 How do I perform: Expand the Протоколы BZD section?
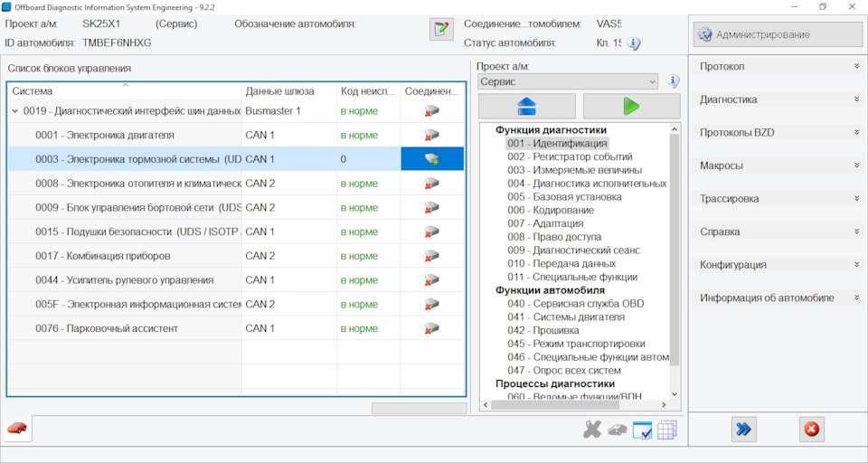pyautogui.click(x=778, y=132)
